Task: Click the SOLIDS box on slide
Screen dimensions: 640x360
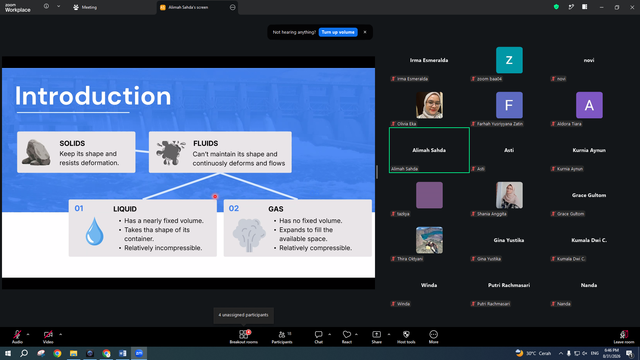Action: (76, 152)
